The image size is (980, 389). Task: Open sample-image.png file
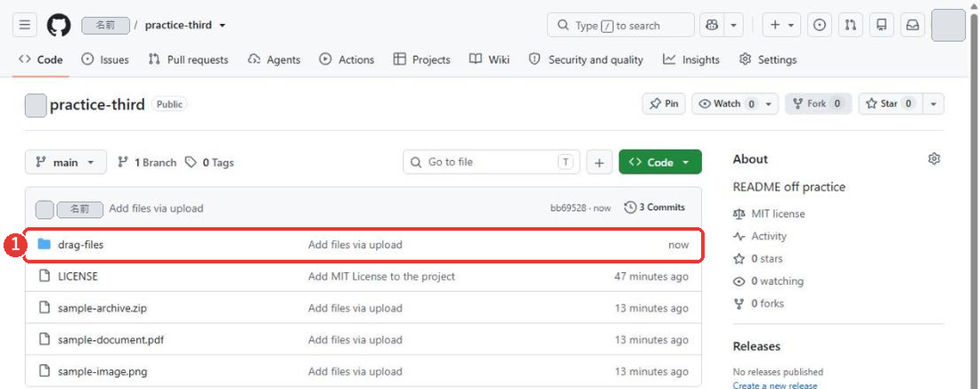102,371
